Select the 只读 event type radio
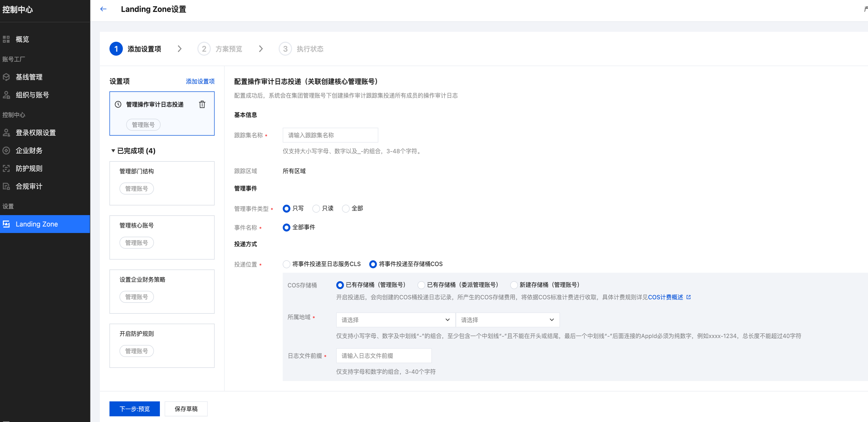The height and width of the screenshot is (422, 868). point(316,209)
